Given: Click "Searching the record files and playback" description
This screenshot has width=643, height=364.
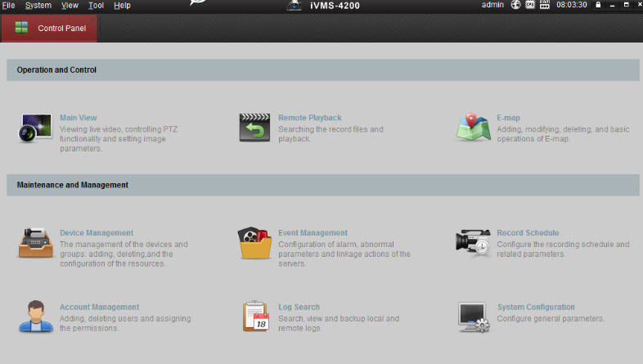Looking at the screenshot, I should [331, 134].
